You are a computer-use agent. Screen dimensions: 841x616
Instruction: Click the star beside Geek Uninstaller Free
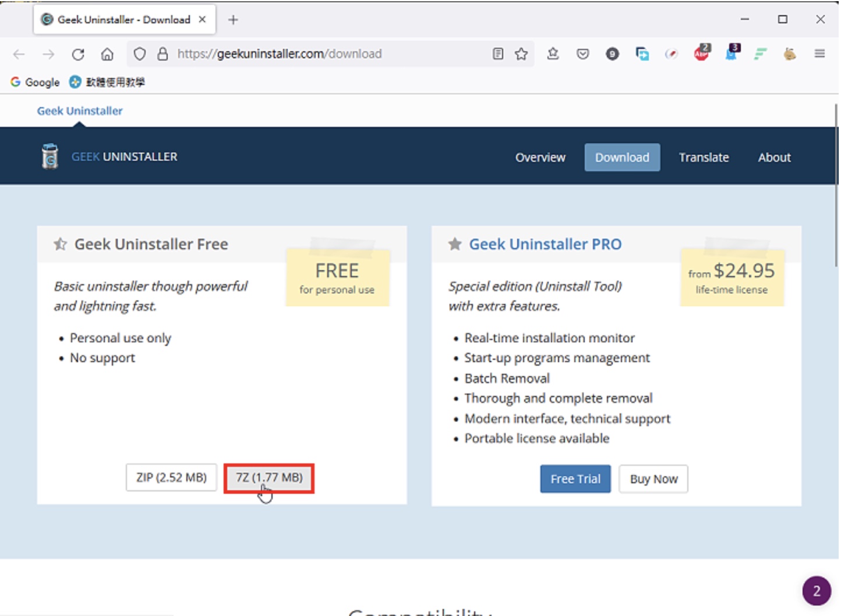(x=60, y=244)
